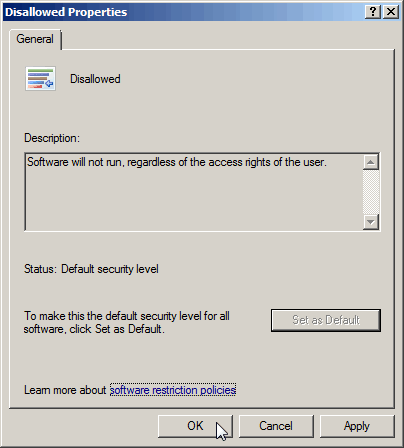
Task: Click the description scrollbar up arrow
Action: (x=371, y=162)
